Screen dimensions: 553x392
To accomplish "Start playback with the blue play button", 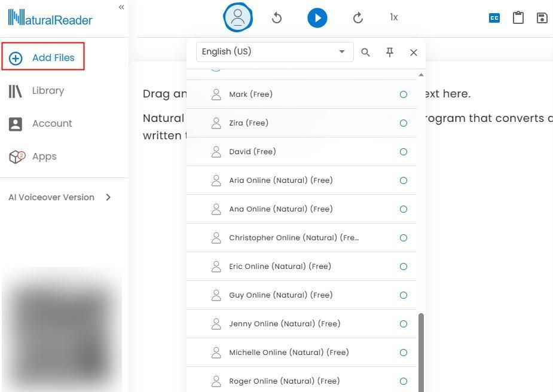I will click(x=317, y=18).
